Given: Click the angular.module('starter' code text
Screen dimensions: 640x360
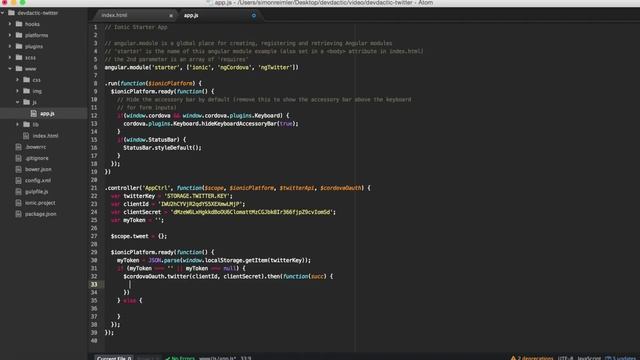Looking at the screenshot, I should coord(142,67).
